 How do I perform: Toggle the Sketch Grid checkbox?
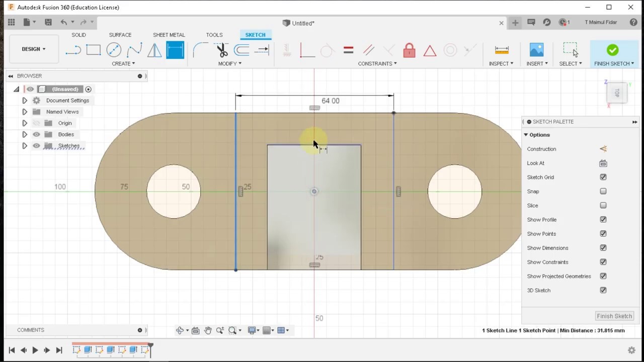click(x=603, y=177)
